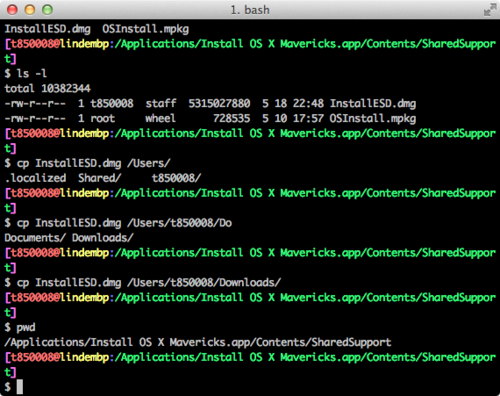
Task: Click the '1. bash' window title
Action: [250, 10]
